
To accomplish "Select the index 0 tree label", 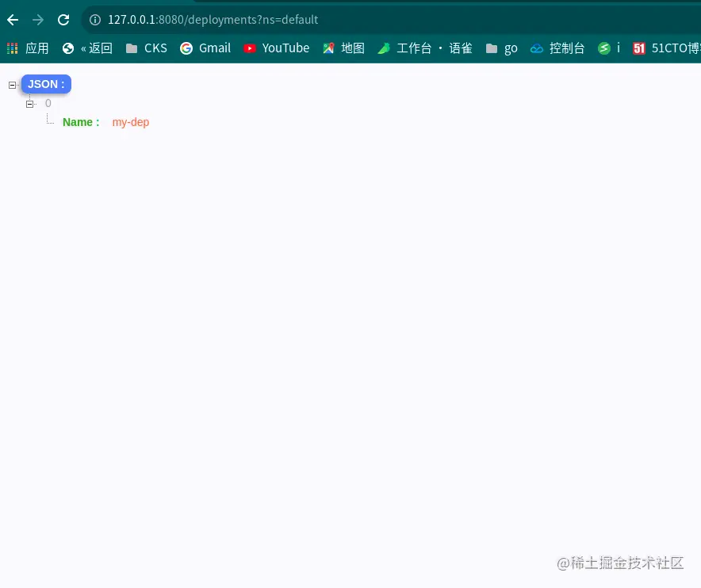I will 48,103.
